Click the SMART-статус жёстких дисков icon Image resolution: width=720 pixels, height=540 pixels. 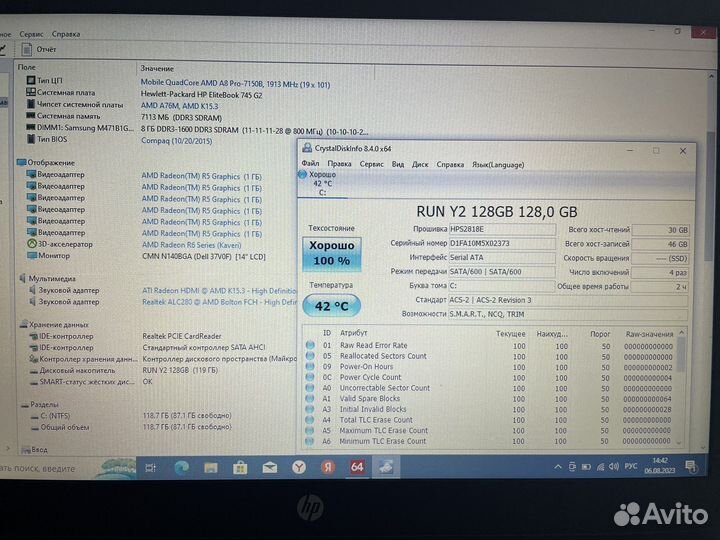pos(34,382)
